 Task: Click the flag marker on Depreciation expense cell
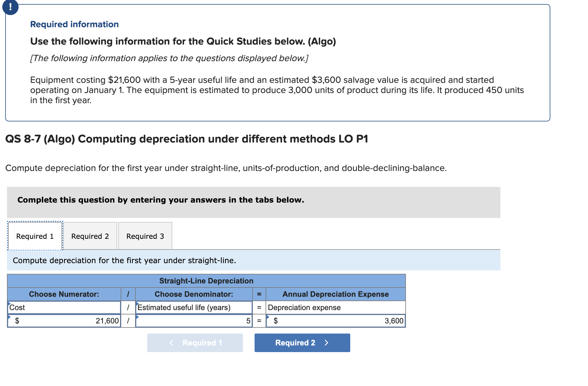pyautogui.click(x=268, y=303)
